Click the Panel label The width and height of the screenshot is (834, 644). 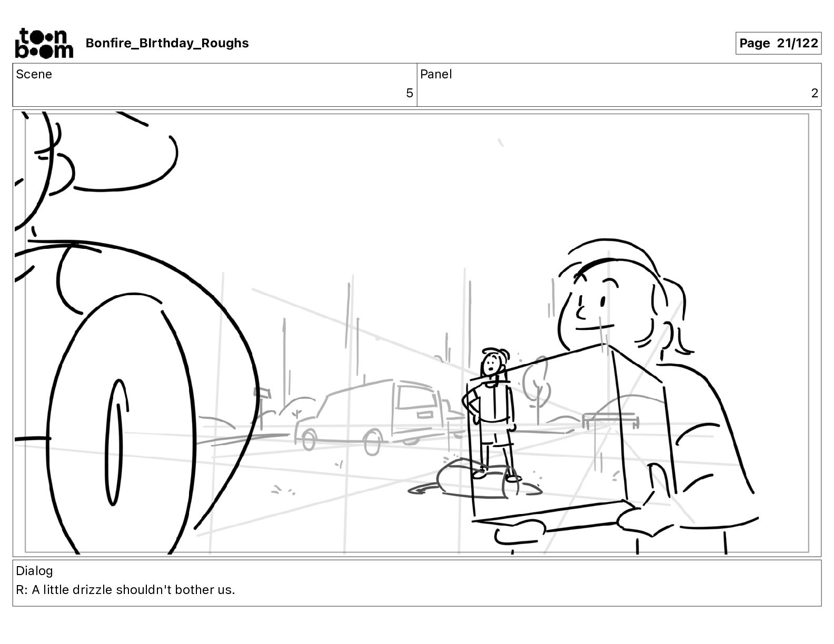tap(436, 74)
